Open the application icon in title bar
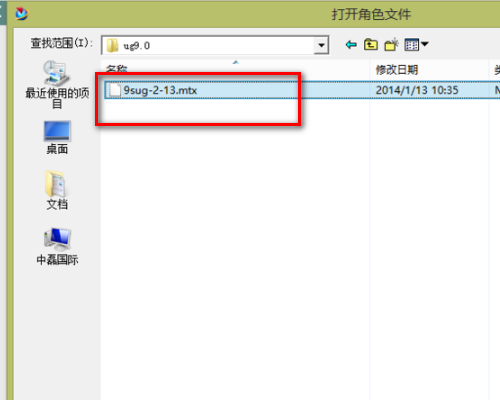Viewport: 500px width, 400px height. [x=22, y=14]
